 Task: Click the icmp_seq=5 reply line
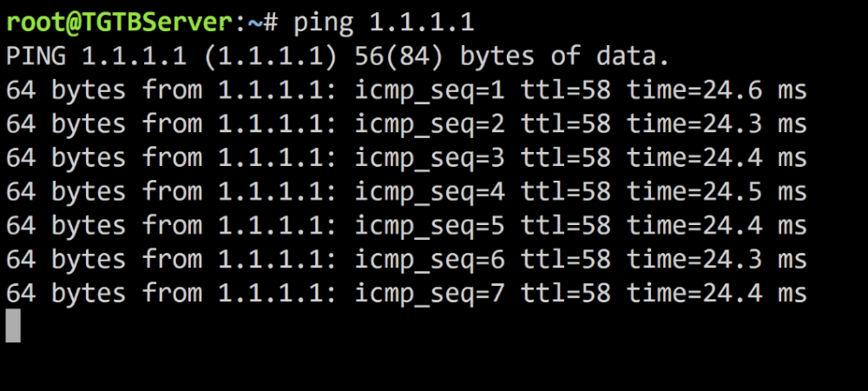point(406,226)
